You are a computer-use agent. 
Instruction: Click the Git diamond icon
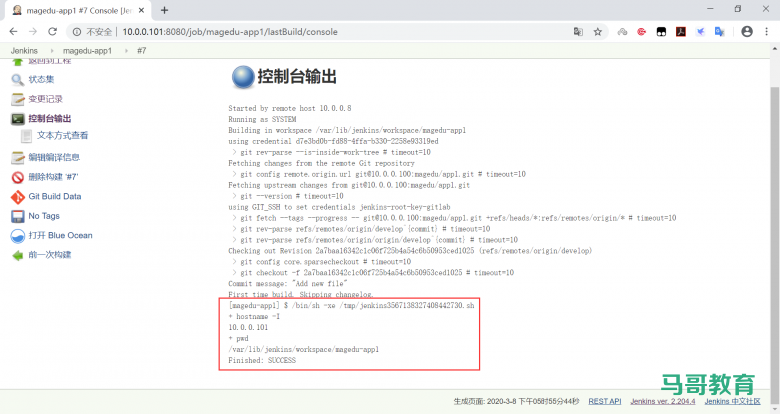17,197
